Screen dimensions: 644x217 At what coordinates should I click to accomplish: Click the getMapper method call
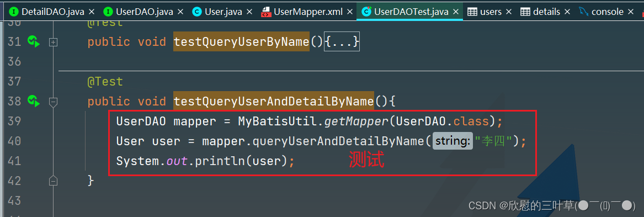click(x=356, y=121)
